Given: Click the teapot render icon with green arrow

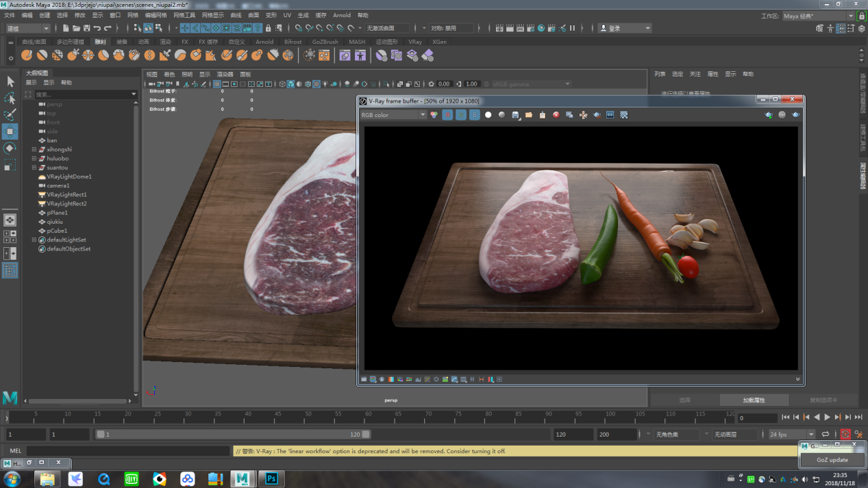Looking at the screenshot, I should [769, 115].
